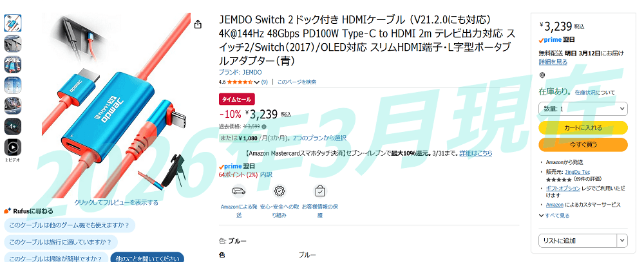Click the Amazon delivery truck icon

pos(239,191)
